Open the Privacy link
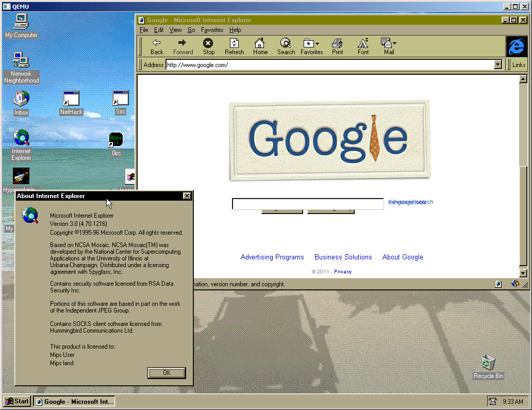Viewport: 532px width, 410px height. 343,271
